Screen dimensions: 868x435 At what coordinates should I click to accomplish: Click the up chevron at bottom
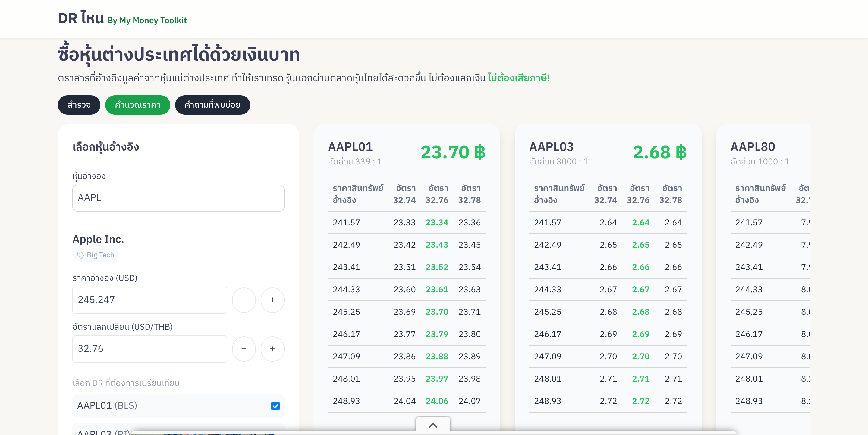coord(433,425)
